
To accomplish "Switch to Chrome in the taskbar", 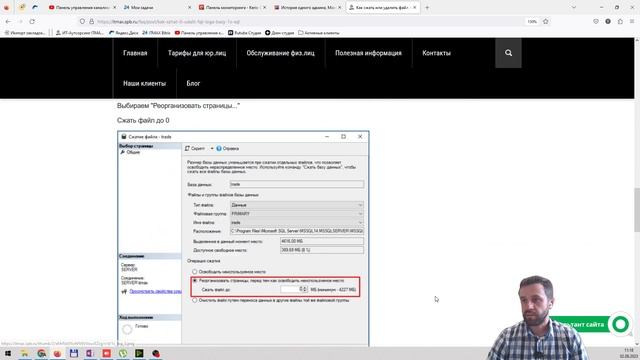I will pyautogui.click(x=41, y=353).
